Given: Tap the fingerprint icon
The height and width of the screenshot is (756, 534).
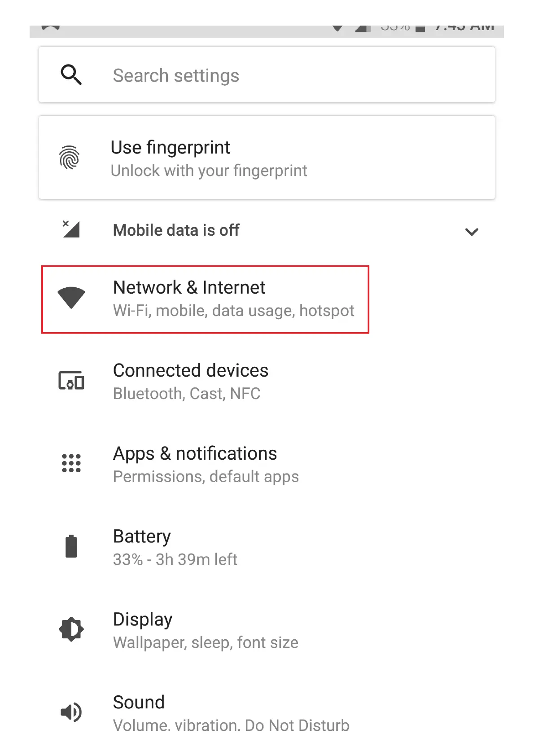Looking at the screenshot, I should [70, 158].
